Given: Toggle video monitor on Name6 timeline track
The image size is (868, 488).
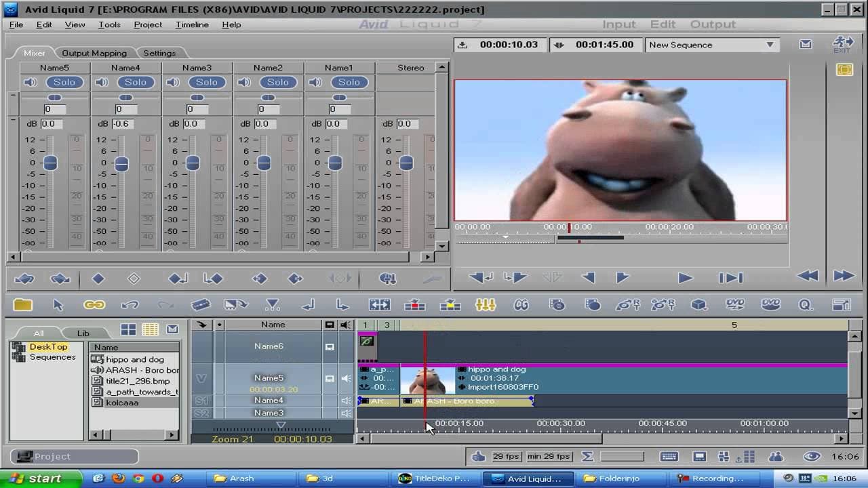Looking at the screenshot, I should click(x=330, y=346).
